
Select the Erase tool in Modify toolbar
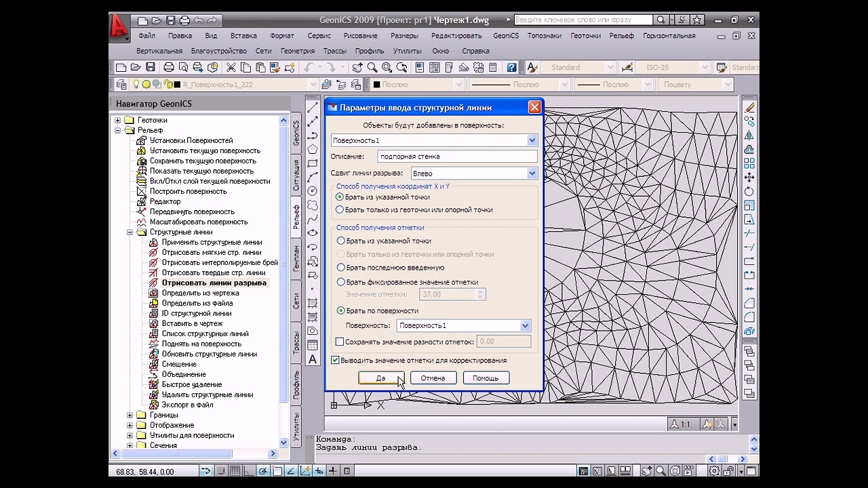point(749,107)
